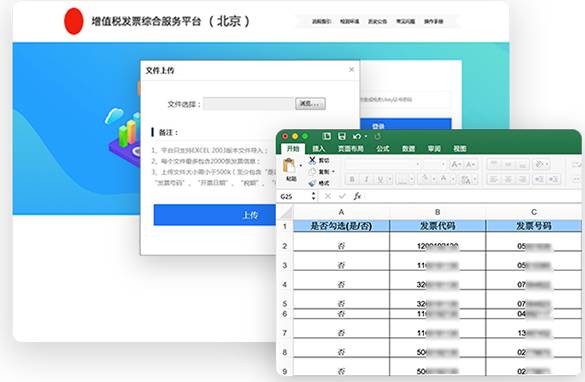Image resolution: width=585 pixels, height=382 pixels.
Task: Click the Excel sidebar layout icon in title bar
Action: click(326, 136)
